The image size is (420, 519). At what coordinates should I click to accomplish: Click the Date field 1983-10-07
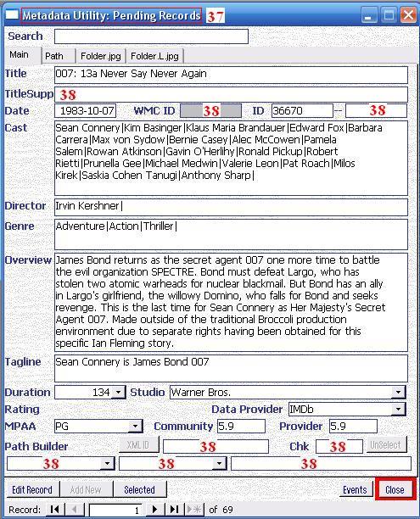86,110
